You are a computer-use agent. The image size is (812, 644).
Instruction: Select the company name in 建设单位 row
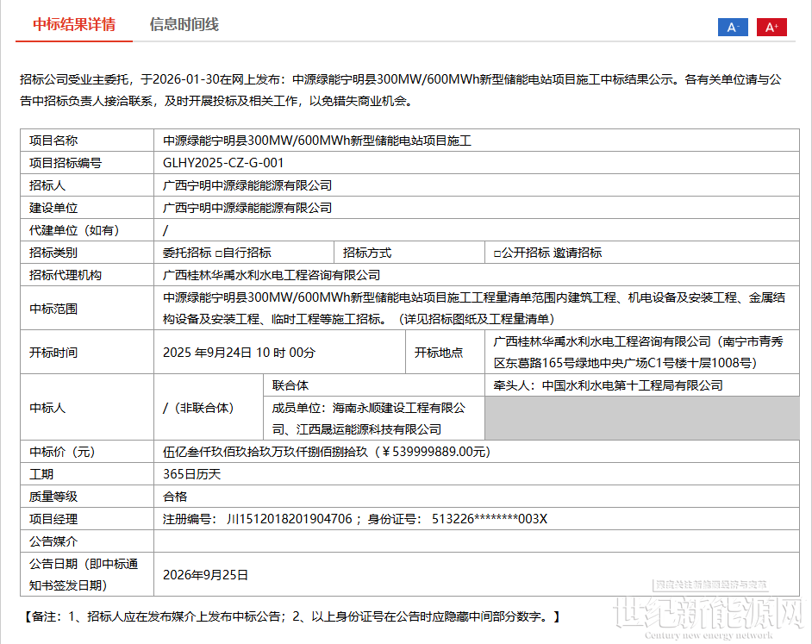point(247,208)
